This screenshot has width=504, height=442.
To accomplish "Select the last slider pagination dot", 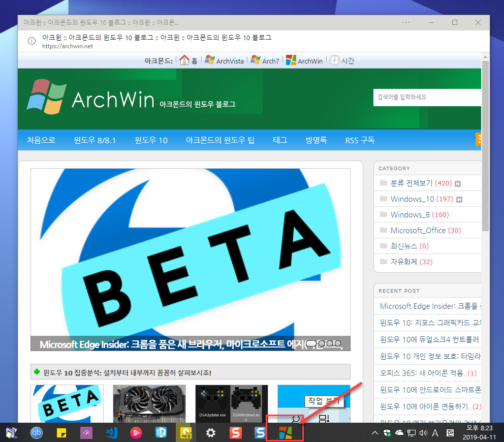I will click(x=338, y=343).
